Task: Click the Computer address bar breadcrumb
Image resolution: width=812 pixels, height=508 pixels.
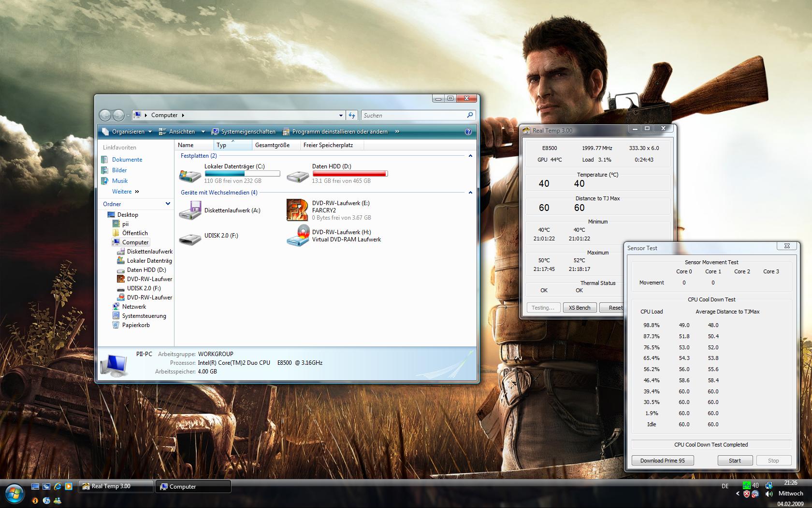Action: tap(164, 115)
